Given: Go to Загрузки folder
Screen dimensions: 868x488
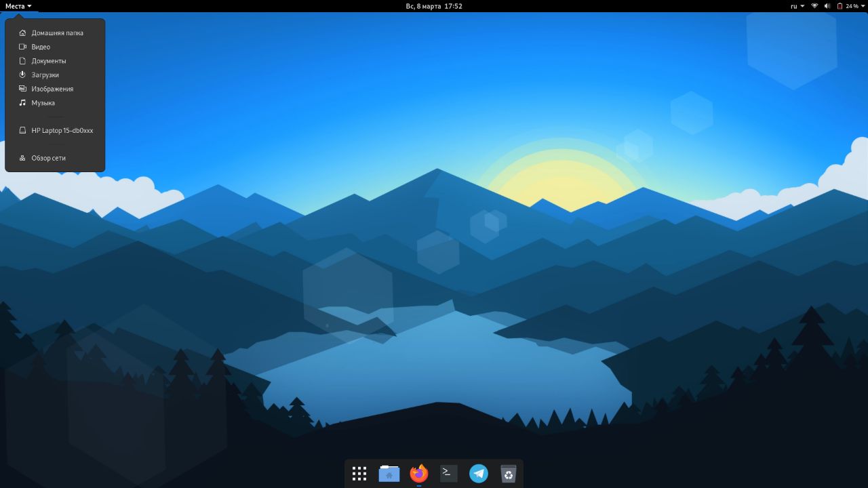Looking at the screenshot, I should coord(55,75).
